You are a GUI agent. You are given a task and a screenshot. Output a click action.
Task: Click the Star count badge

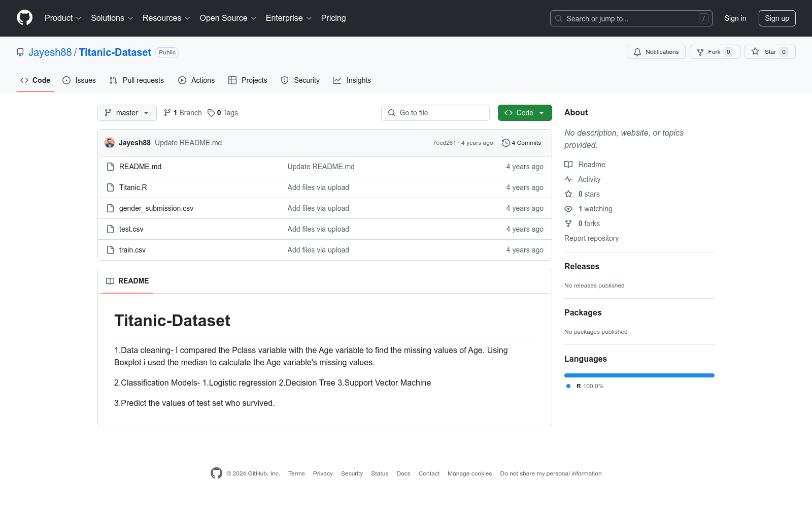(784, 52)
